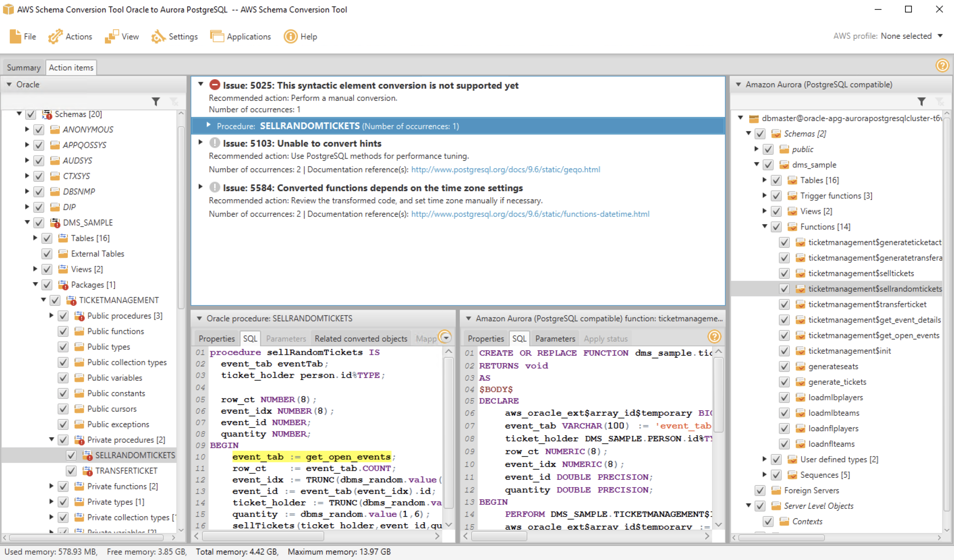Click Oracle tree vertical scrollbar

[x=181, y=217]
